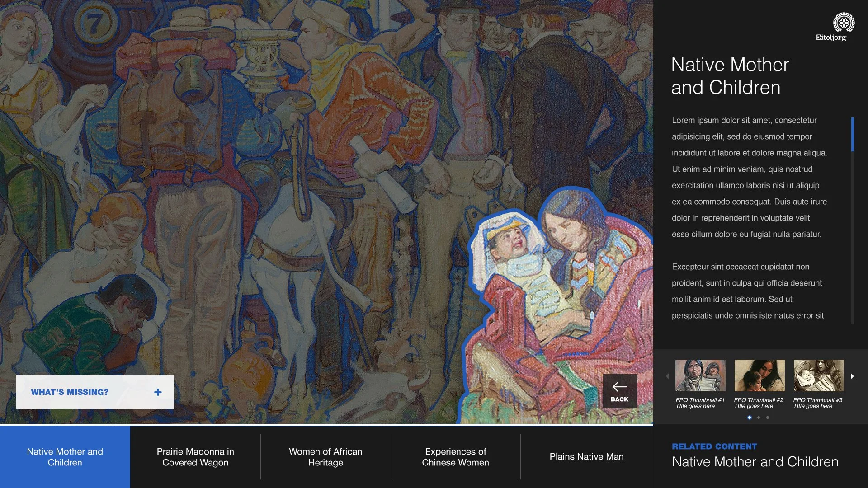The width and height of the screenshot is (868, 488).
Task: Click carousel previous arrow beside thumbnails
Action: [x=667, y=376]
